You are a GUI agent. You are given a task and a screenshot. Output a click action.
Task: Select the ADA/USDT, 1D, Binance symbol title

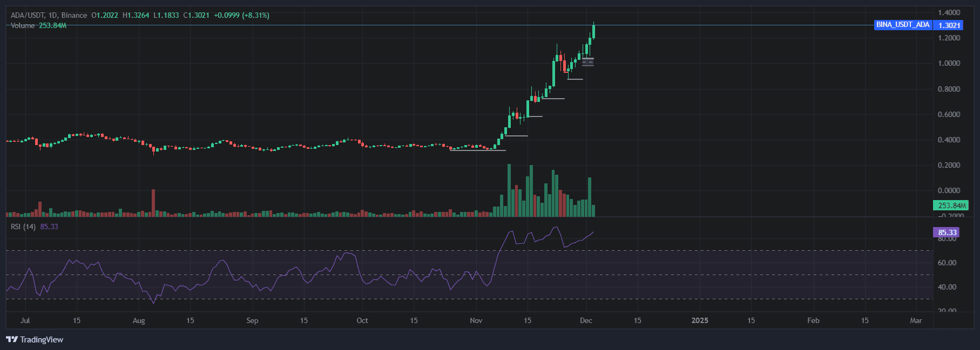click(49, 15)
